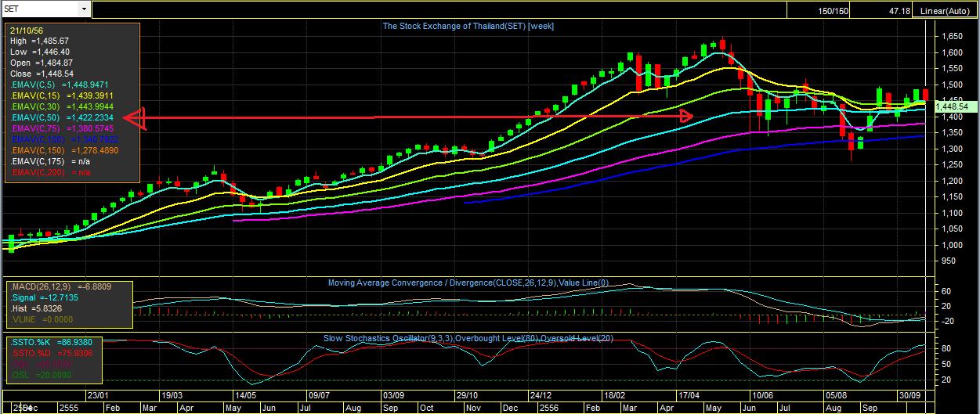Select the EMAV(C,200) n/a legend entry

[49, 171]
